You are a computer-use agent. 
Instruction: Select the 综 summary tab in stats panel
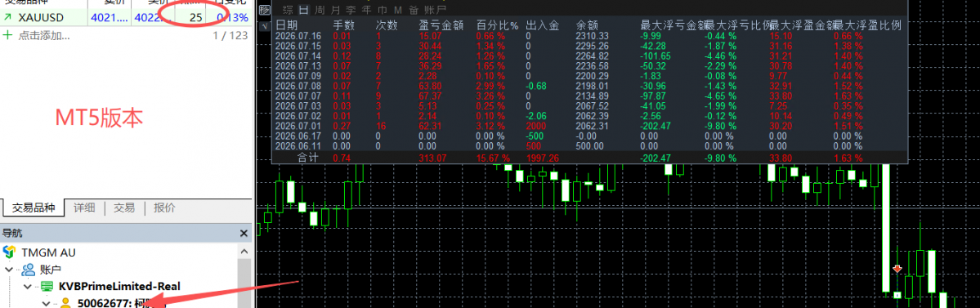(x=288, y=9)
